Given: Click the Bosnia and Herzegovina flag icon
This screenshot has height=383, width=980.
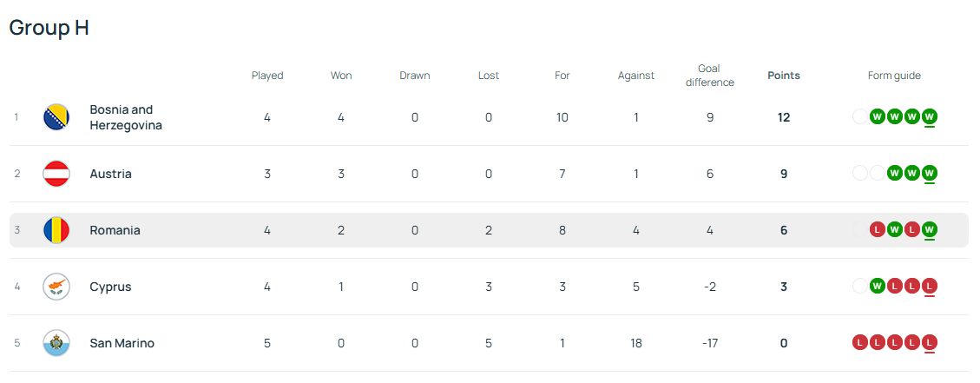Looking at the screenshot, I should pos(56,117).
